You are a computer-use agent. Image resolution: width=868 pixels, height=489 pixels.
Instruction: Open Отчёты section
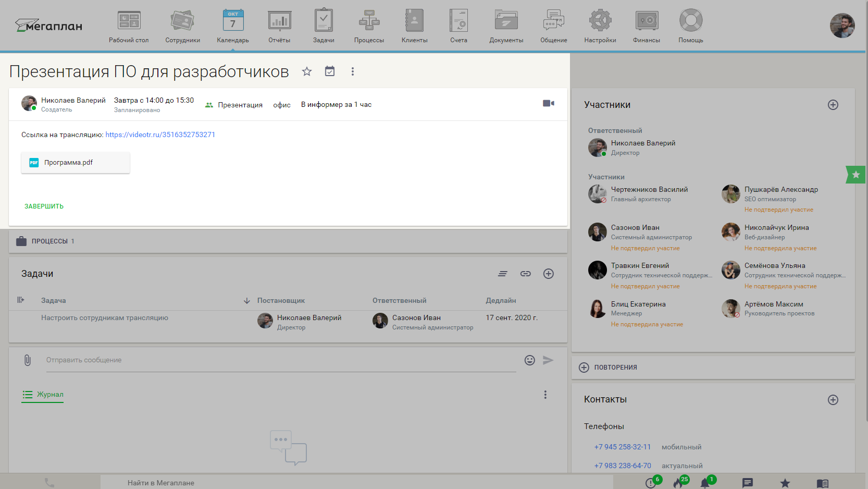point(279,26)
